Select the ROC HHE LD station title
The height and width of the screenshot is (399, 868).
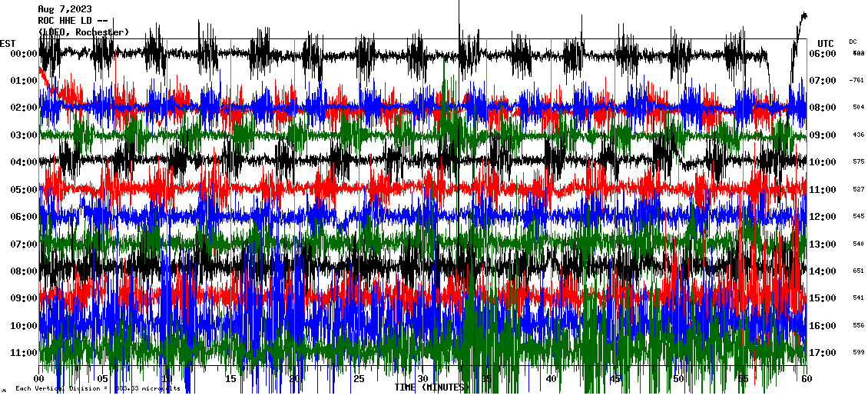pyautogui.click(x=71, y=21)
